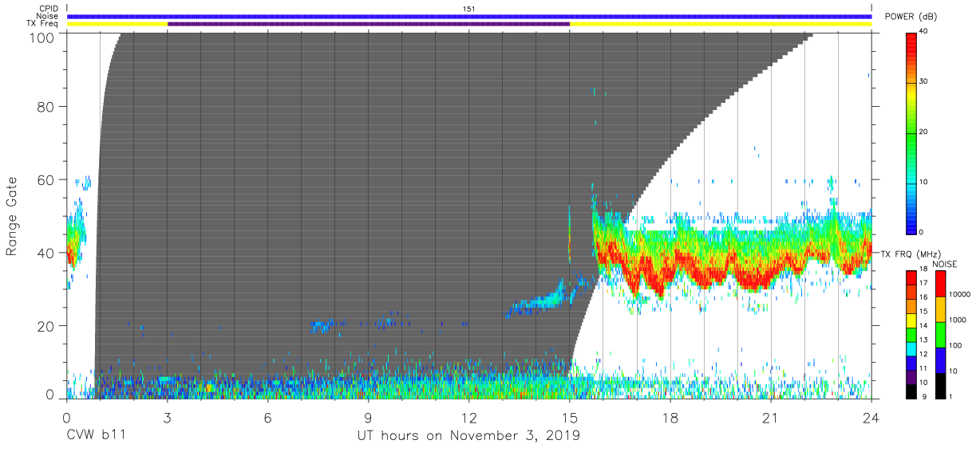Viewport: 980px width, 452px height.
Task: Click the '1' label on NOISE scale
Action: coord(950,397)
